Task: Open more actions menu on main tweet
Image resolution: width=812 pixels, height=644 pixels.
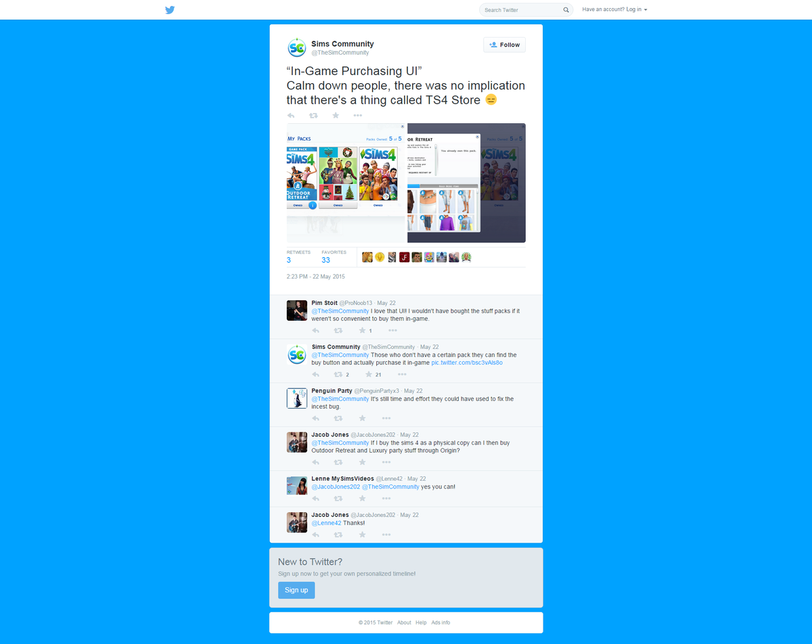Action: (x=357, y=115)
